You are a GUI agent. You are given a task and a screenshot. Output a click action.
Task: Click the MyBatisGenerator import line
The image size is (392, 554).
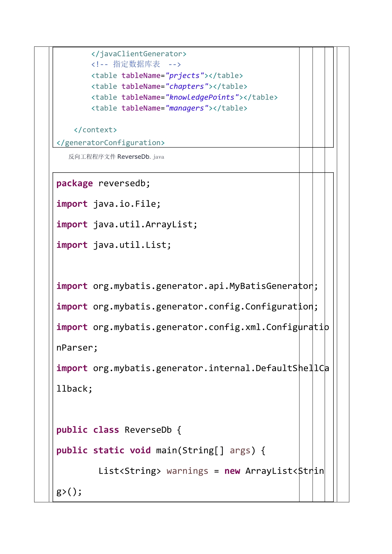(187, 286)
